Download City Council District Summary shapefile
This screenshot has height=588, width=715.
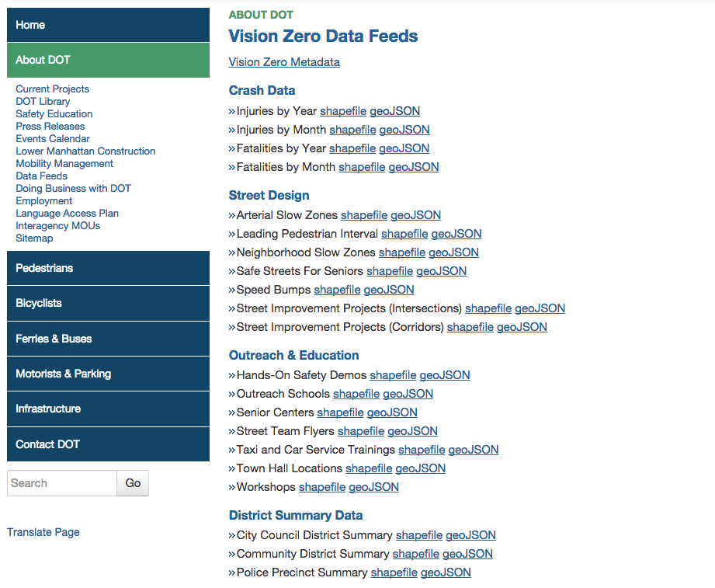tap(419, 535)
